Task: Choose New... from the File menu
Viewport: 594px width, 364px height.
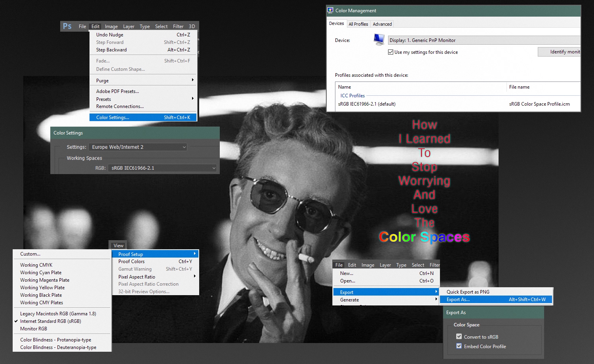Action: coord(386,273)
